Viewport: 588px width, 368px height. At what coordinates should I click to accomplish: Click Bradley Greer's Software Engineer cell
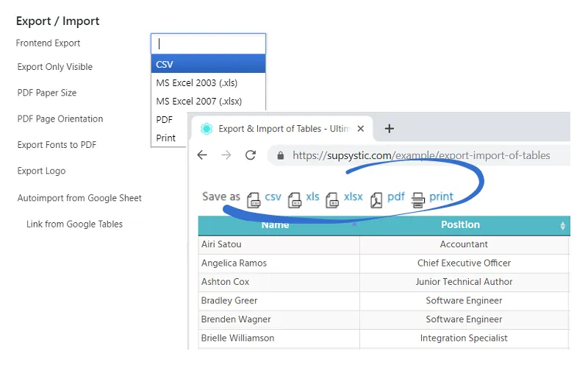click(465, 301)
